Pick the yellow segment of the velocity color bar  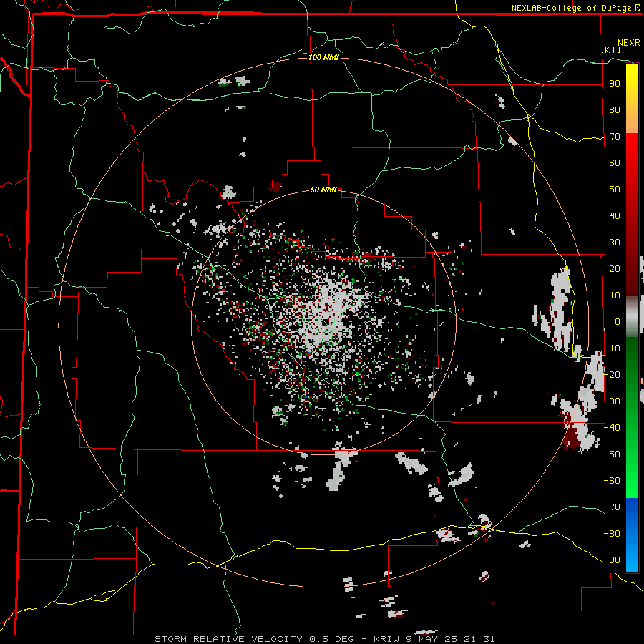point(632,99)
